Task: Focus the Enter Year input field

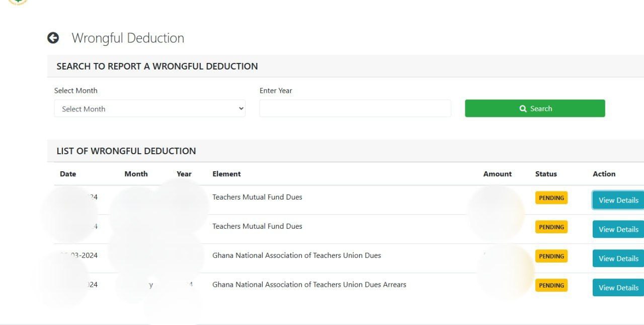Action: (355, 108)
